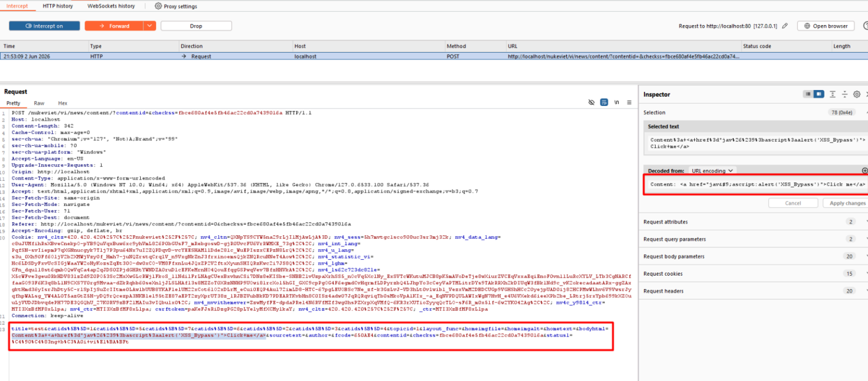Sort table by Host column header

pos(368,46)
